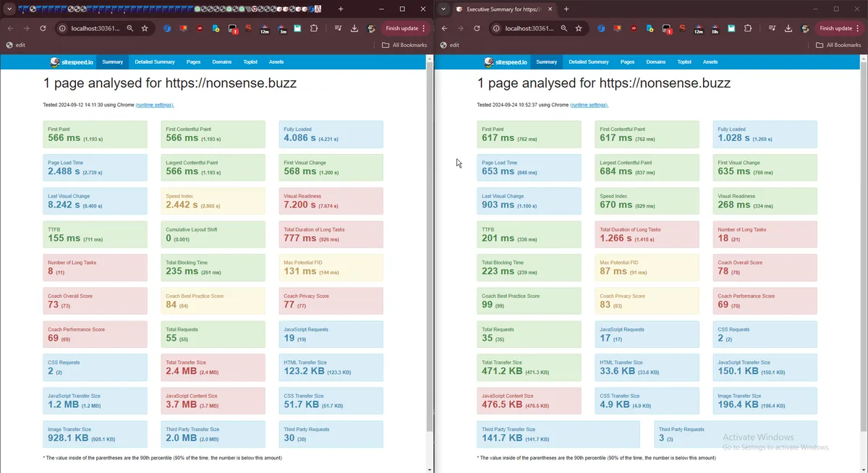Open the media controls icon in the right window
Viewport: 868px width, 473px height.
pos(772,28)
